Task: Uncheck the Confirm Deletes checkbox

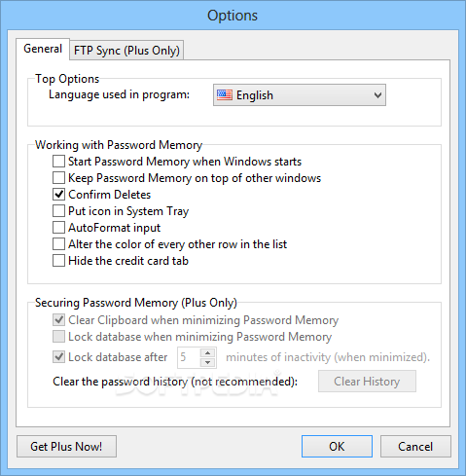Action: point(58,195)
